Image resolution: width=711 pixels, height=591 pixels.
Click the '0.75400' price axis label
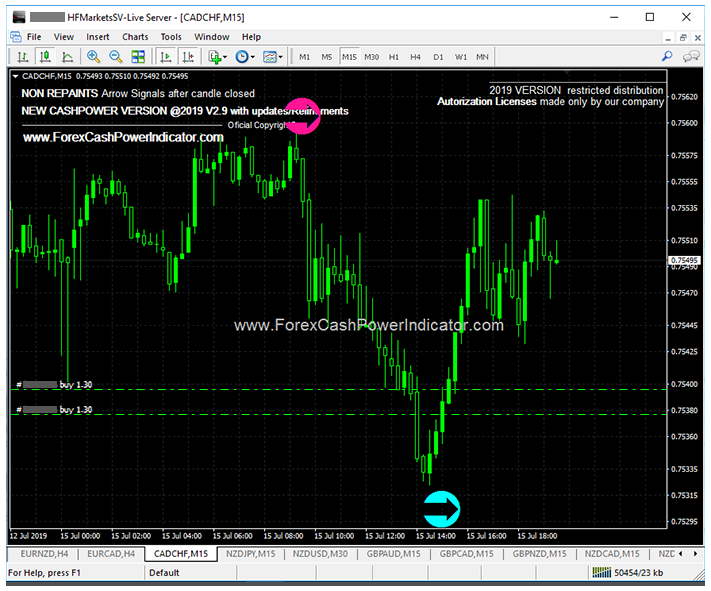(685, 384)
